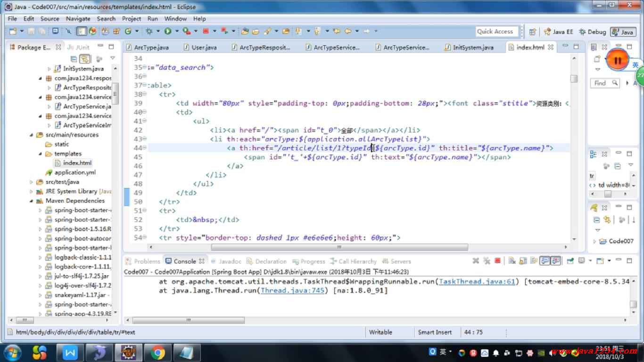Minimize the Console panel
Image resolution: width=644 pixels, height=362 pixels.
point(619,261)
